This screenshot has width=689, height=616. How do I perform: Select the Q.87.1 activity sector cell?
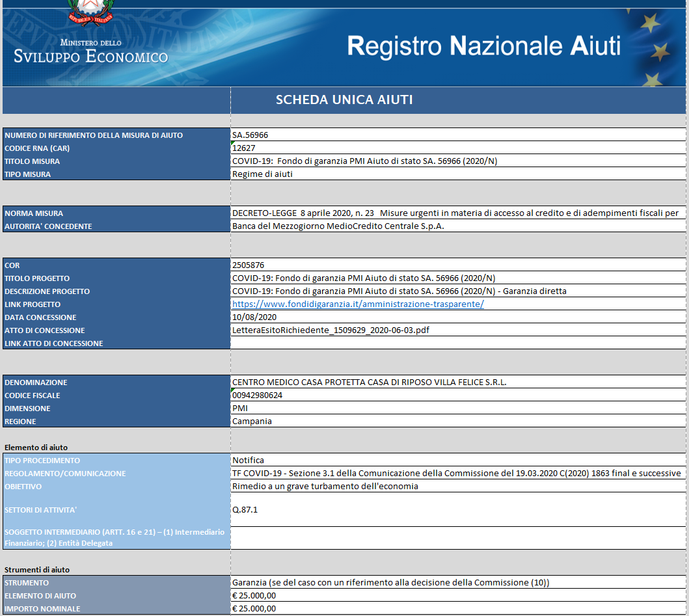coord(458,510)
